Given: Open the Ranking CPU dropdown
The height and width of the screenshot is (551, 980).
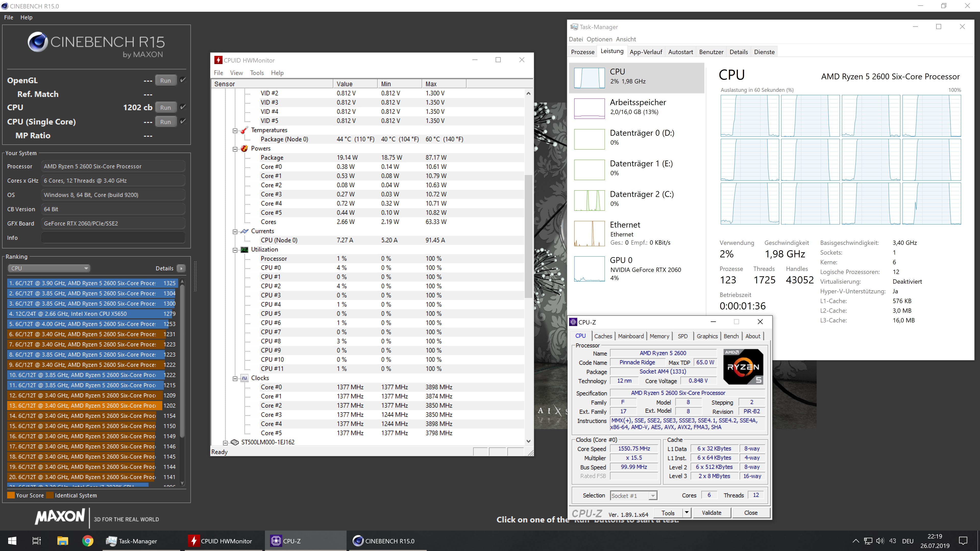Looking at the screenshot, I should coord(49,268).
